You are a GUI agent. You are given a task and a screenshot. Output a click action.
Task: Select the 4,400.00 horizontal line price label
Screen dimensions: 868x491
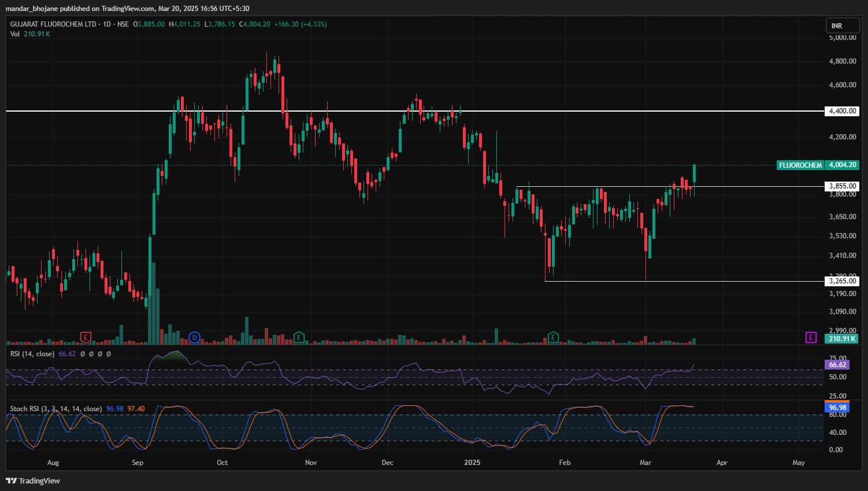842,111
